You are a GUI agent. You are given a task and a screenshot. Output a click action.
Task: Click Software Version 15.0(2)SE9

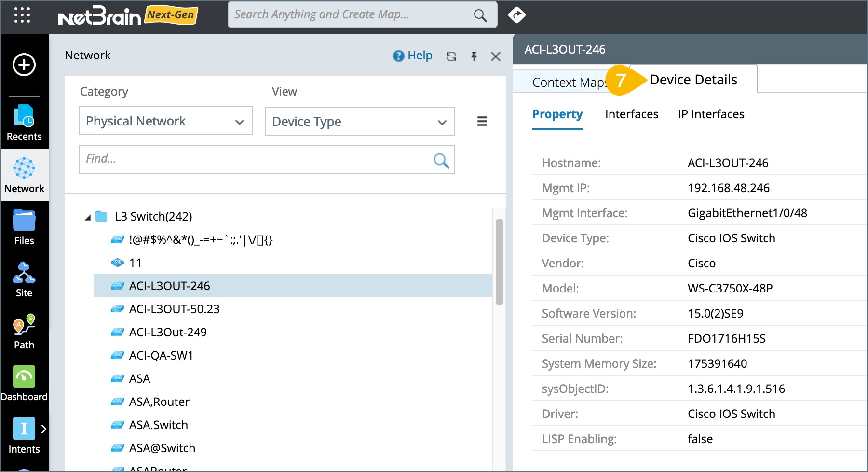pos(715,314)
